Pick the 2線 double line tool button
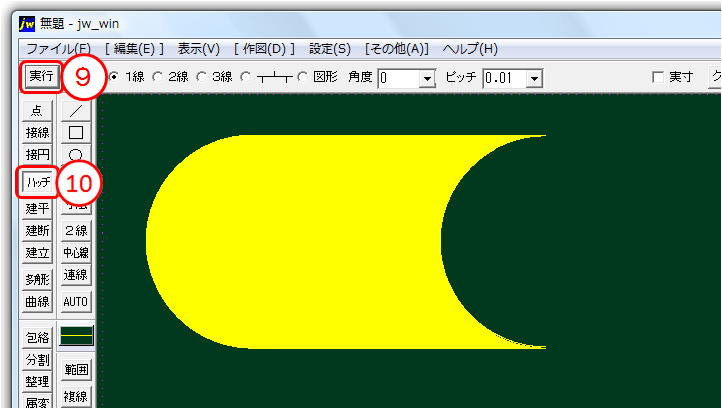 click(x=76, y=231)
